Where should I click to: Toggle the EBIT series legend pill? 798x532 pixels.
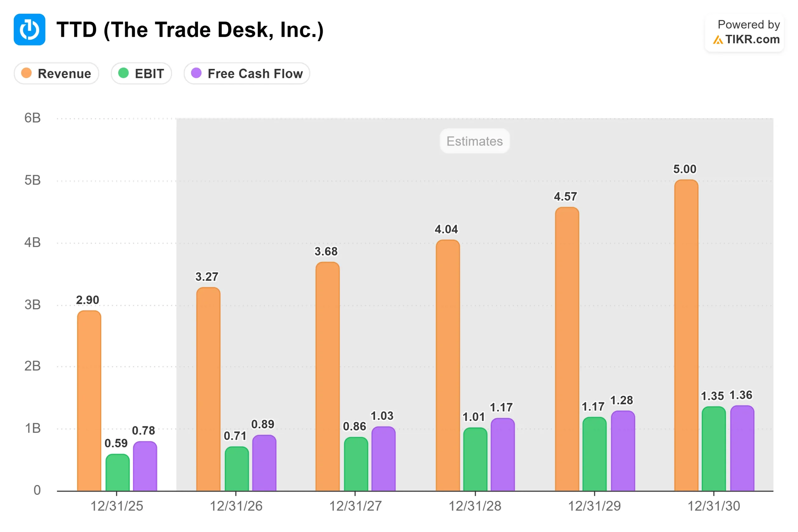coord(142,73)
